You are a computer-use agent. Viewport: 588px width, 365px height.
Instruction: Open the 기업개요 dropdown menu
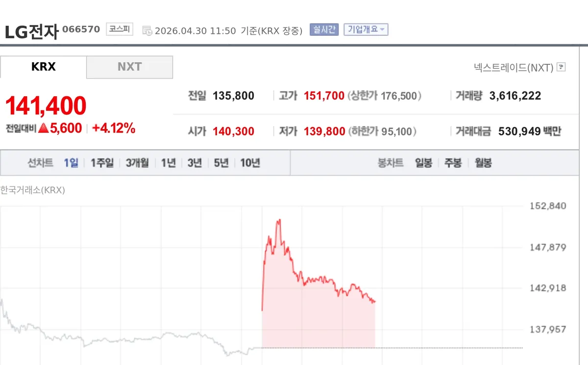pos(366,29)
